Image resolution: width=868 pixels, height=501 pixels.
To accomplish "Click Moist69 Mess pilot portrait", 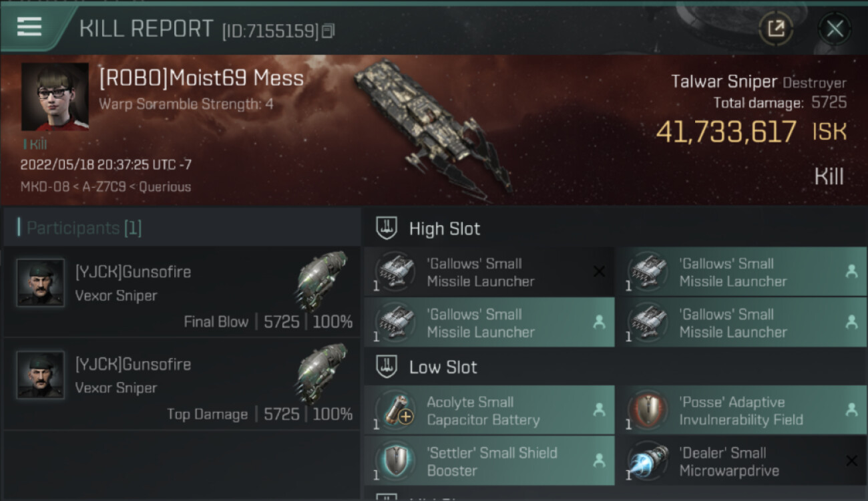I will point(55,97).
